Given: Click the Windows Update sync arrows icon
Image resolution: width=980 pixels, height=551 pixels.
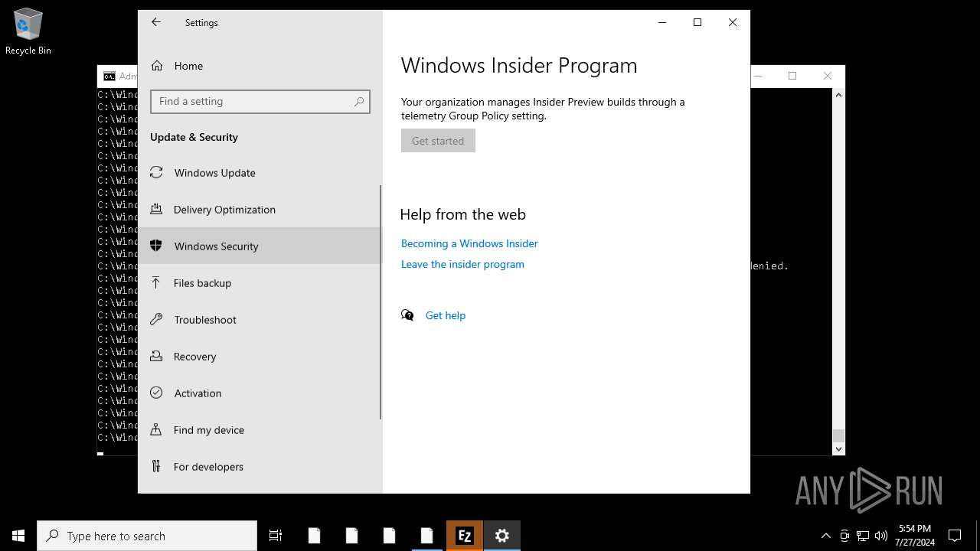Looking at the screenshot, I should coord(156,172).
